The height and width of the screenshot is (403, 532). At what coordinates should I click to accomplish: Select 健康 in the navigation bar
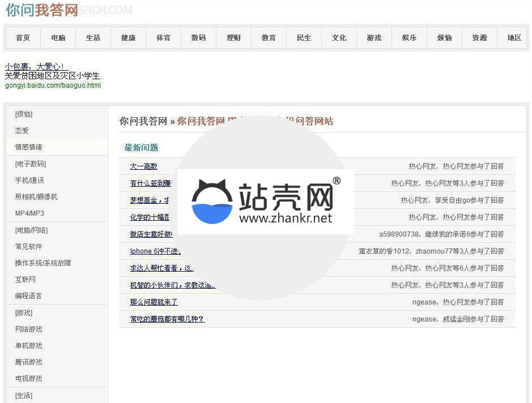click(x=128, y=37)
